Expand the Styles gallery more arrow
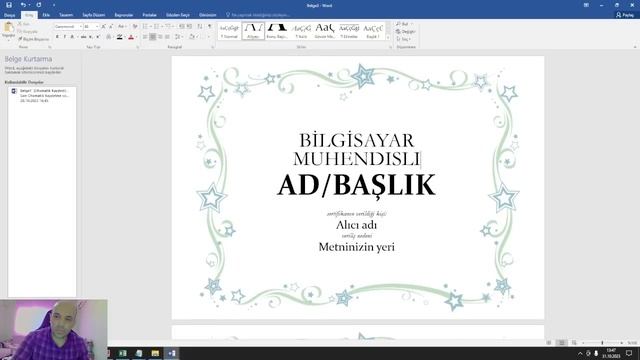The image size is (640, 360). [x=388, y=38]
